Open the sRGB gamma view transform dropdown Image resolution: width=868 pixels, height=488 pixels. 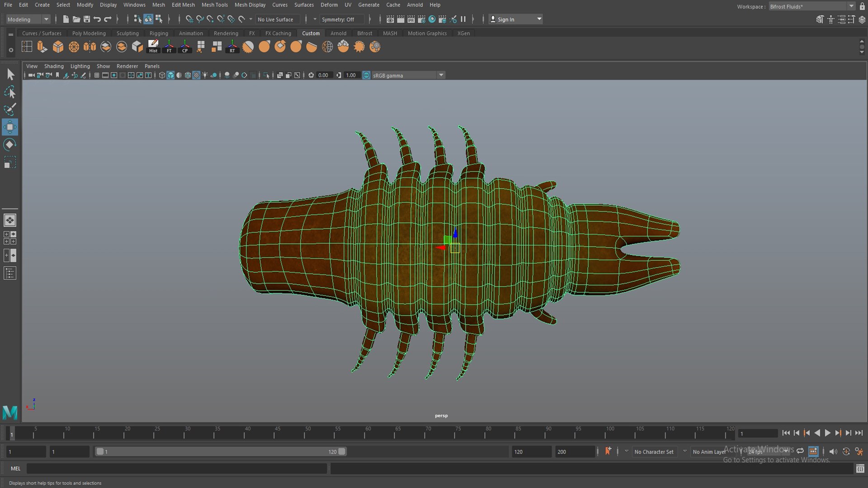coord(408,75)
